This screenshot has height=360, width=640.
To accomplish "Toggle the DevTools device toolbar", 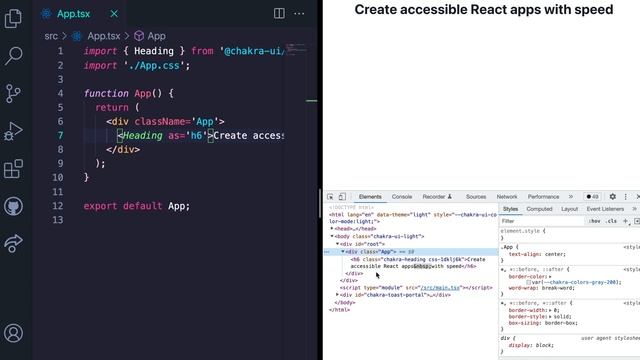I will click(342, 197).
